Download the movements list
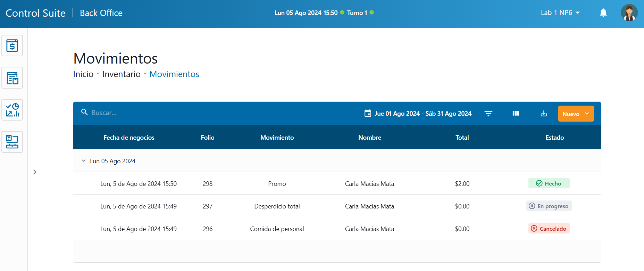This screenshot has width=644, height=271. coord(544,114)
